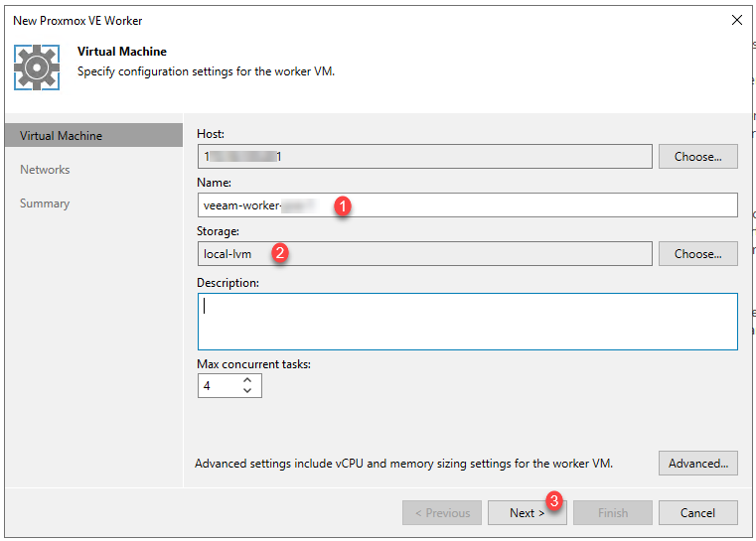Screen dimensions: 756x541
Task: Click the 'New Proxmox VE Worker' title
Action: coord(77,21)
